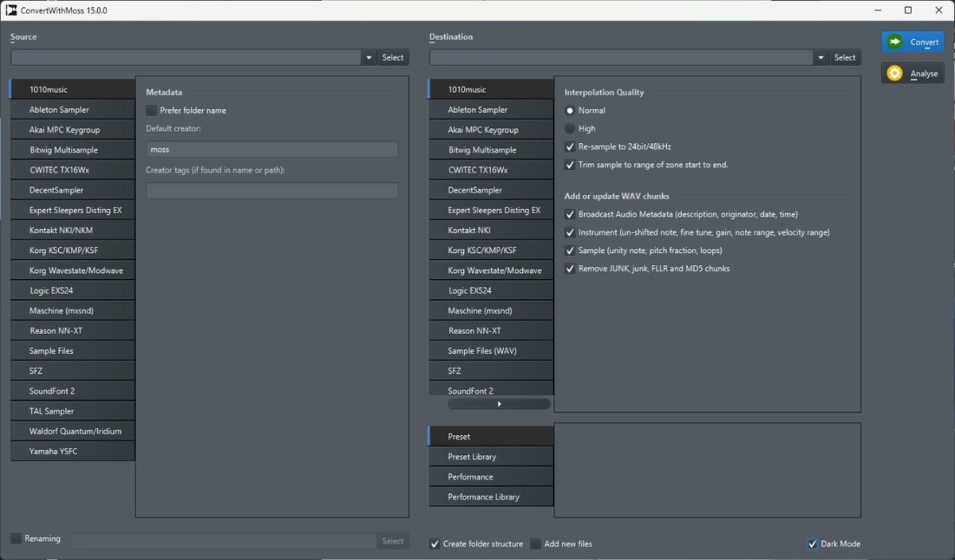The height and width of the screenshot is (560, 955).
Task: Select Performance output tab
Action: click(x=491, y=476)
